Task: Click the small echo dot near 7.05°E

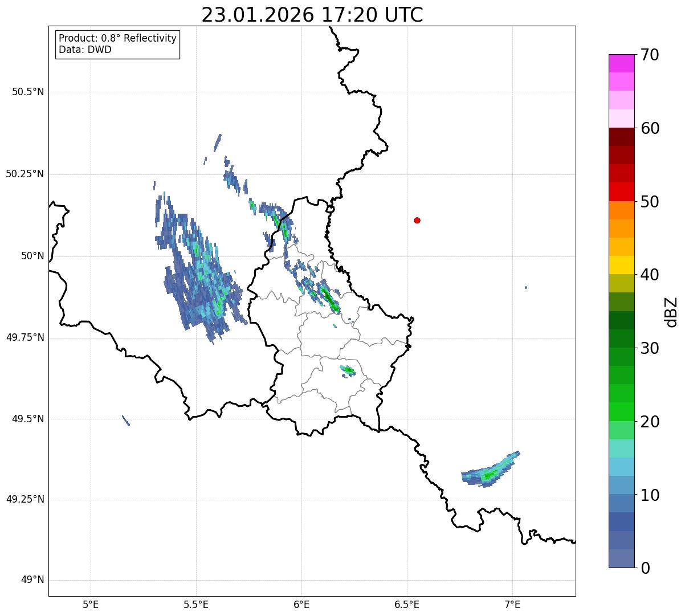Action: click(x=525, y=287)
